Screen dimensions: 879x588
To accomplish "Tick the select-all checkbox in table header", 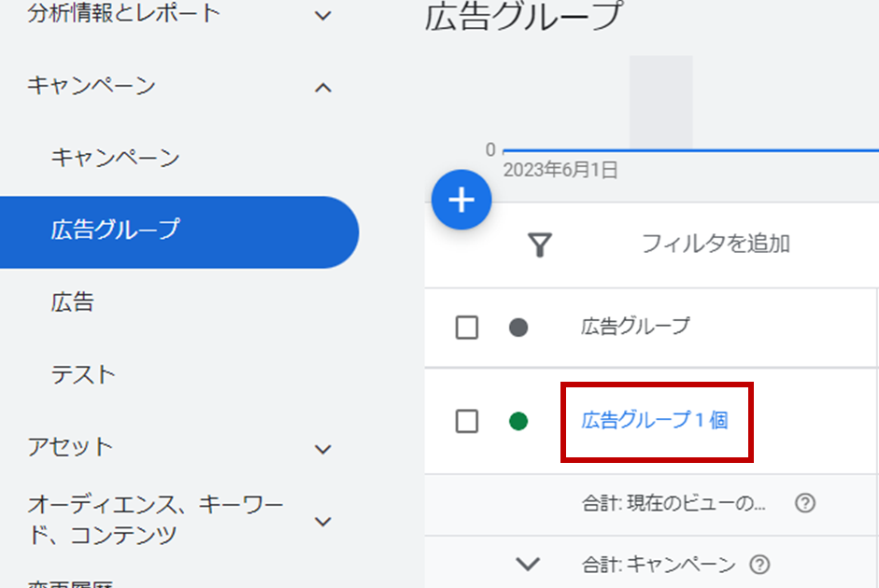I will pos(467,328).
